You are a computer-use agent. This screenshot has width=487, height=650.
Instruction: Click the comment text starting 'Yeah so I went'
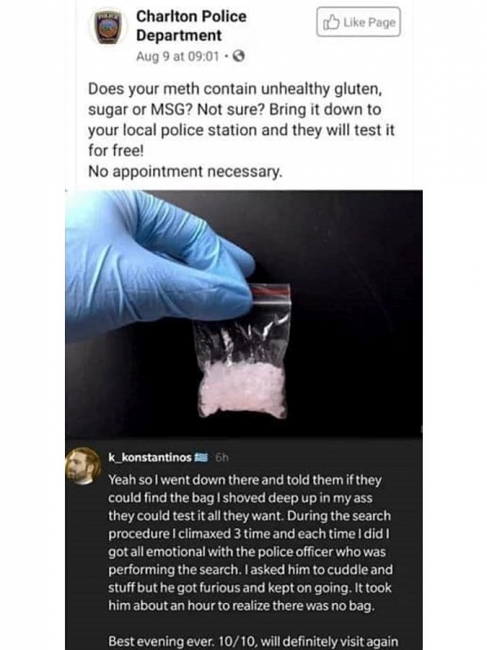[x=250, y=543]
